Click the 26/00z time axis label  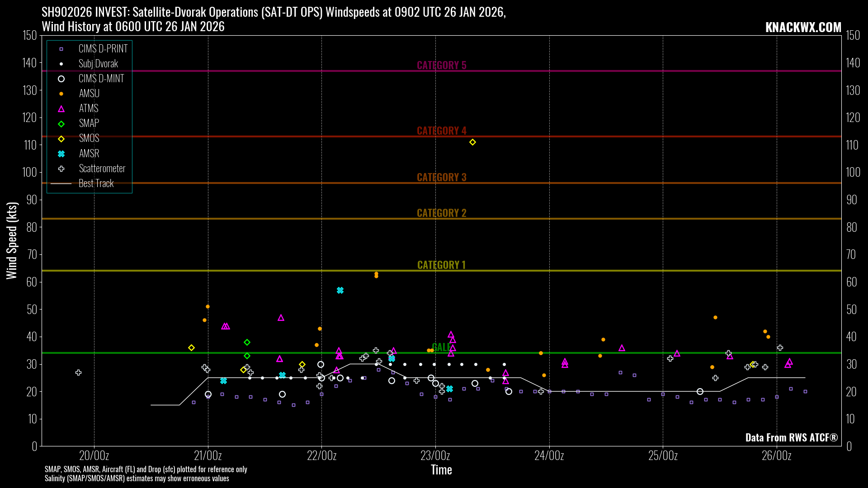(x=776, y=455)
